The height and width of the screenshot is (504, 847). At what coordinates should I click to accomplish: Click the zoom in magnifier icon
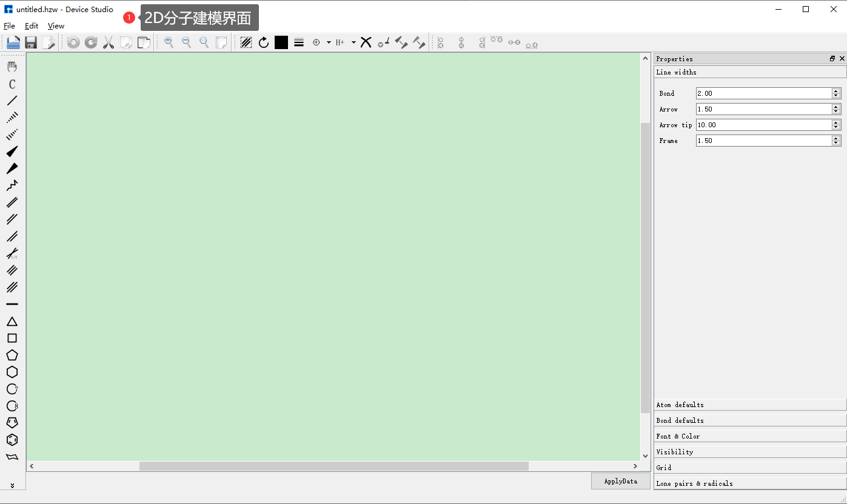[x=169, y=42]
